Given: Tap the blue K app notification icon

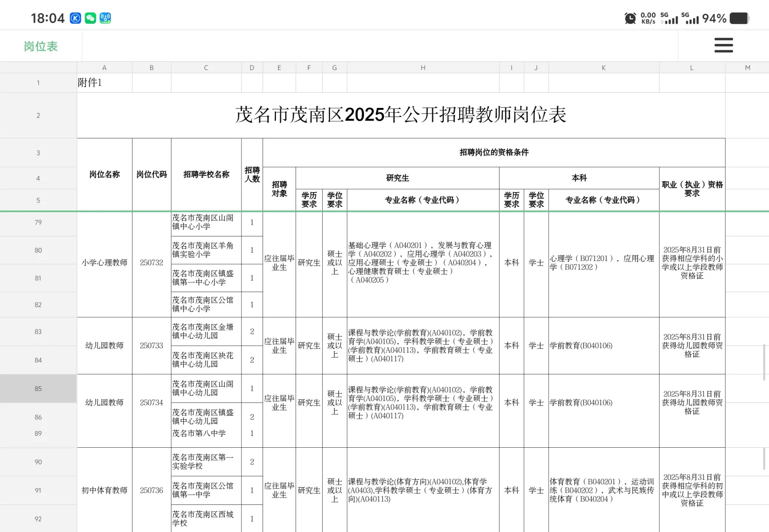Looking at the screenshot, I should (75, 18).
